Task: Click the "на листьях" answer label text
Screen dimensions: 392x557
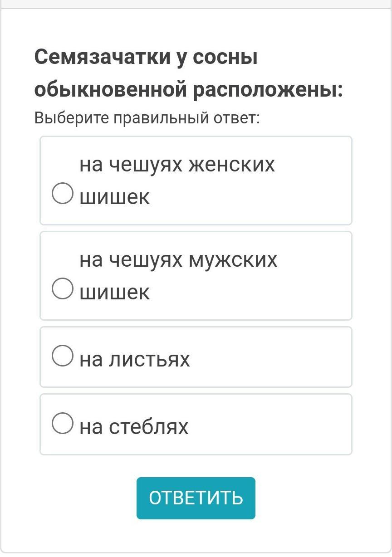Action: pos(135,359)
